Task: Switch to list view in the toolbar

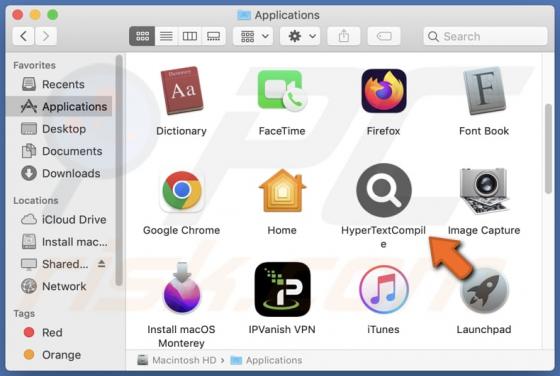Action: point(166,36)
